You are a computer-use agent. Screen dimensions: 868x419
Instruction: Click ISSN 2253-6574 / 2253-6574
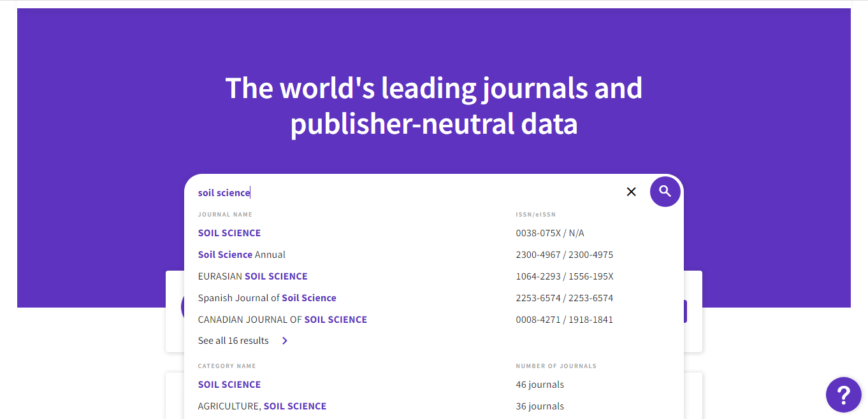click(565, 298)
